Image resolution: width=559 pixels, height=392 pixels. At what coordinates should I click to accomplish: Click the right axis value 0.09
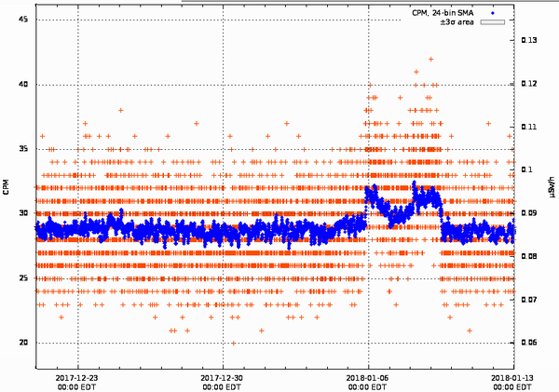click(x=529, y=213)
